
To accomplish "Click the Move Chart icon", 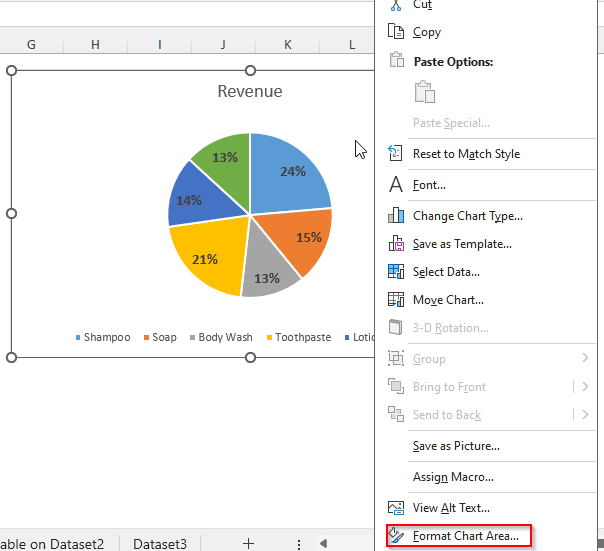I will tap(396, 299).
